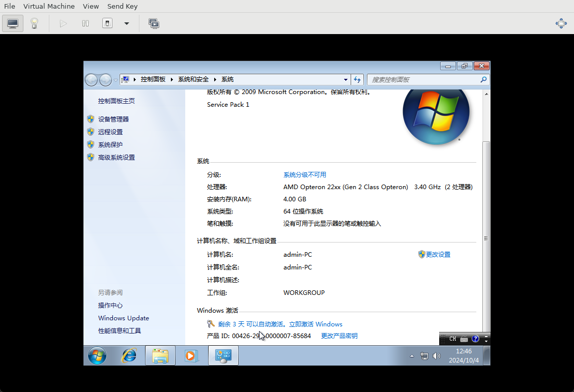574x392 pixels.
Task: Open the View menu
Action: pyautogui.click(x=91, y=6)
